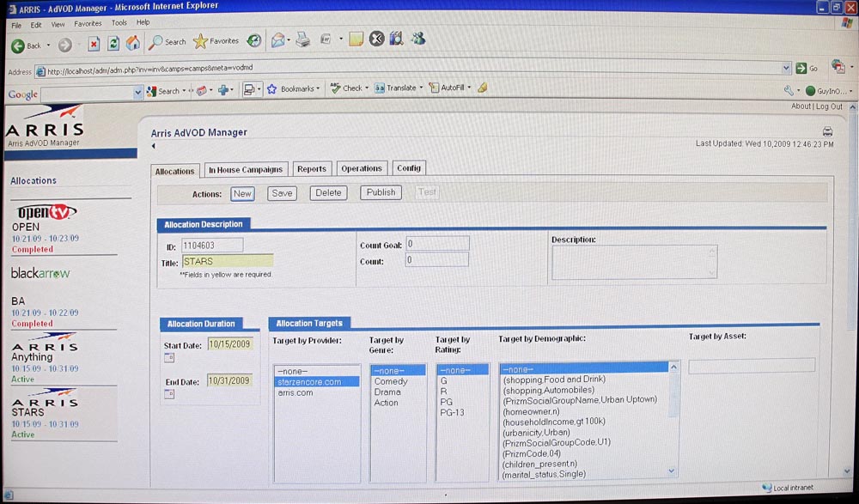
Task: Click the Search magnifier in the toolbar
Action: coord(156,41)
